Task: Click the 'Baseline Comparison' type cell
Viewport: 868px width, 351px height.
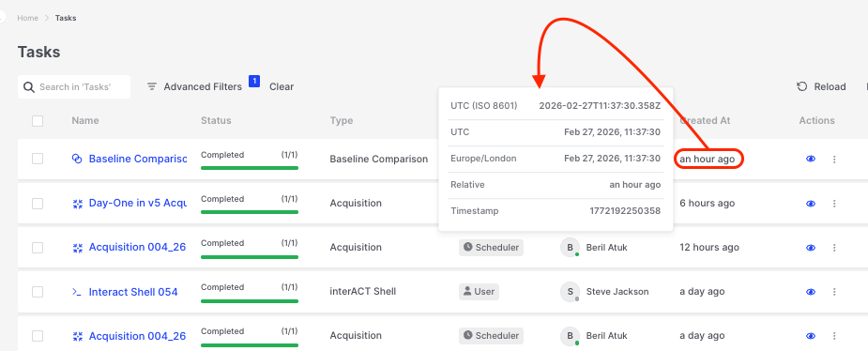Action: [379, 159]
